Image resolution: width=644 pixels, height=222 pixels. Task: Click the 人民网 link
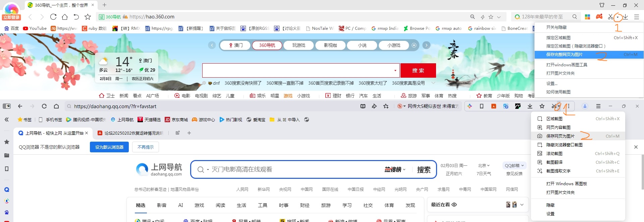click(x=242, y=189)
